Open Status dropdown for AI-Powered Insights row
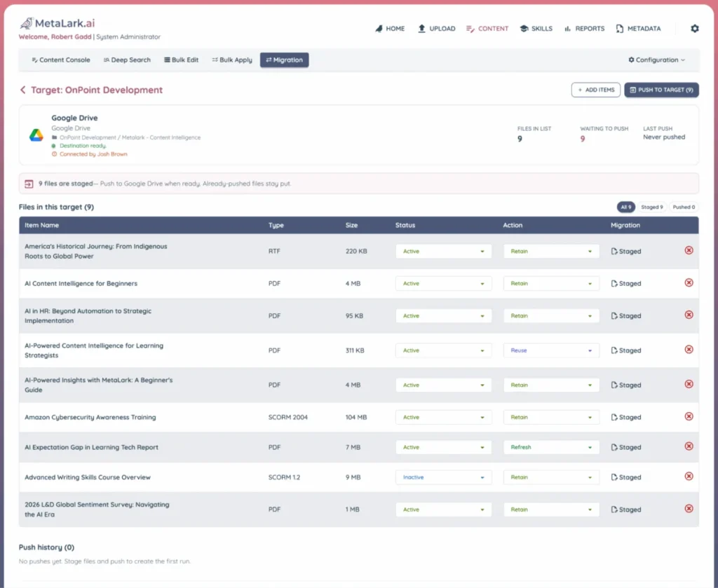This screenshot has width=718, height=588. [443, 385]
